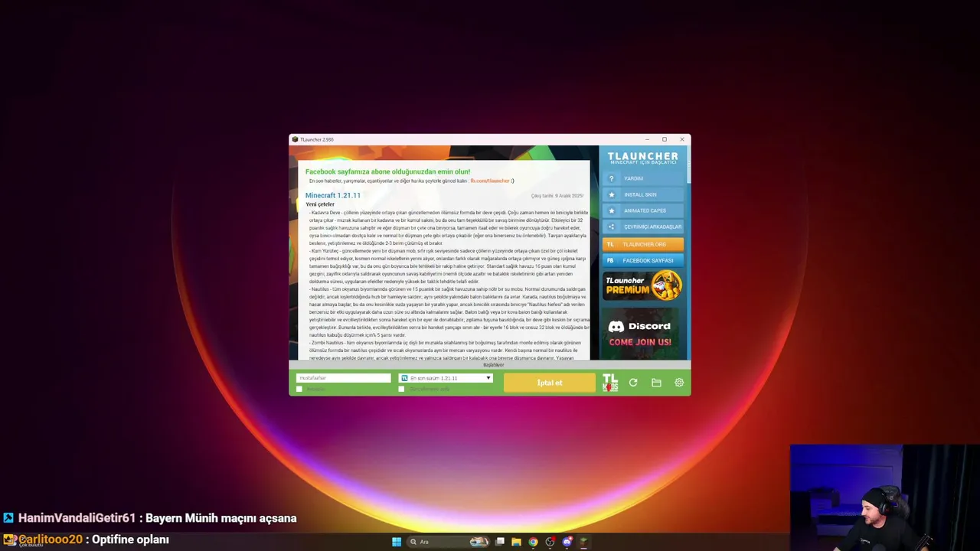Screen dimensions: 980x551
Task: Open Google Chrome from the taskbar
Action: (534, 542)
